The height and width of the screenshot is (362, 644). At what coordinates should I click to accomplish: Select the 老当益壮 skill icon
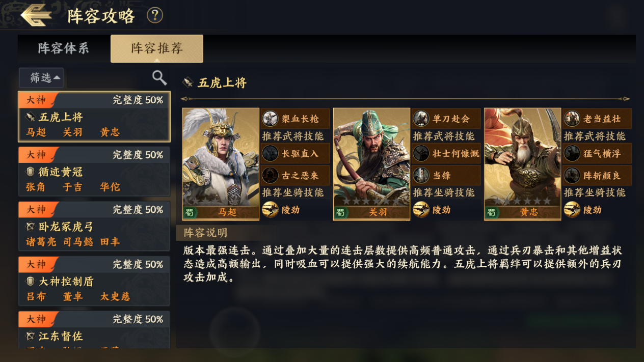click(572, 119)
